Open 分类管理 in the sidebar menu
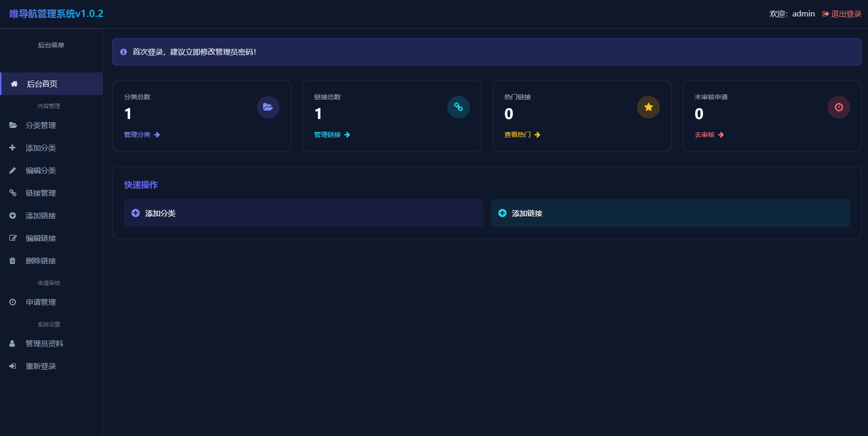Screen dimensions: 868x436 (x=40, y=125)
